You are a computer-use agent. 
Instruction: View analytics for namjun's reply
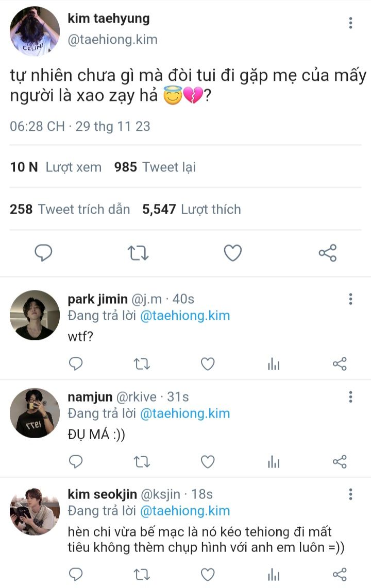point(274,462)
